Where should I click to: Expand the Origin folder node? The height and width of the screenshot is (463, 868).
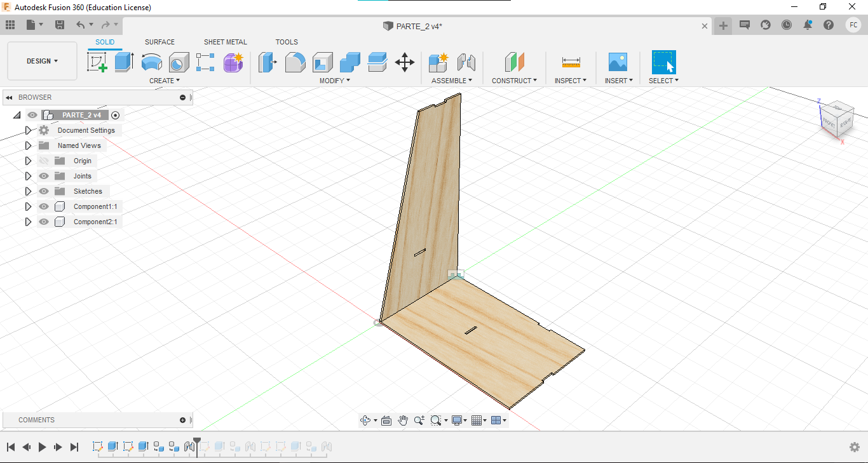(28, 161)
